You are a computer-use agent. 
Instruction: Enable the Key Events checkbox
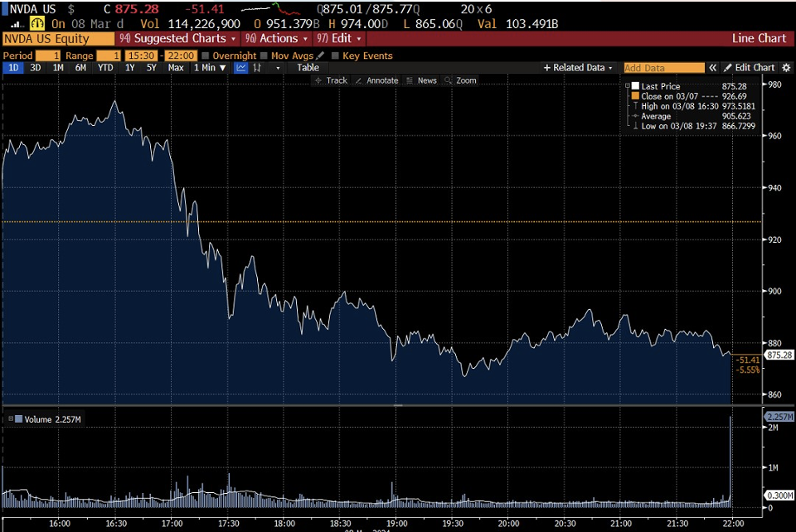pyautogui.click(x=335, y=56)
